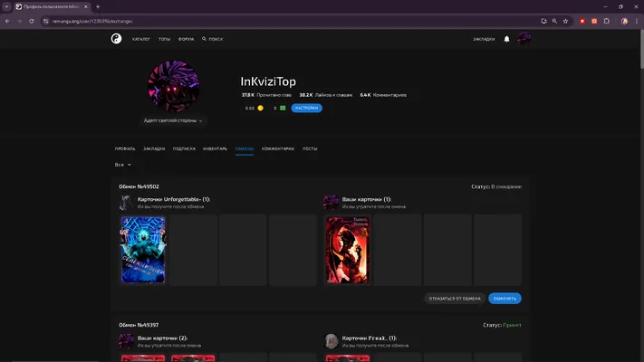Viewport: 644px width, 362px height.
Task: Confirm exchange with blue Обменять button
Action: tap(505, 299)
